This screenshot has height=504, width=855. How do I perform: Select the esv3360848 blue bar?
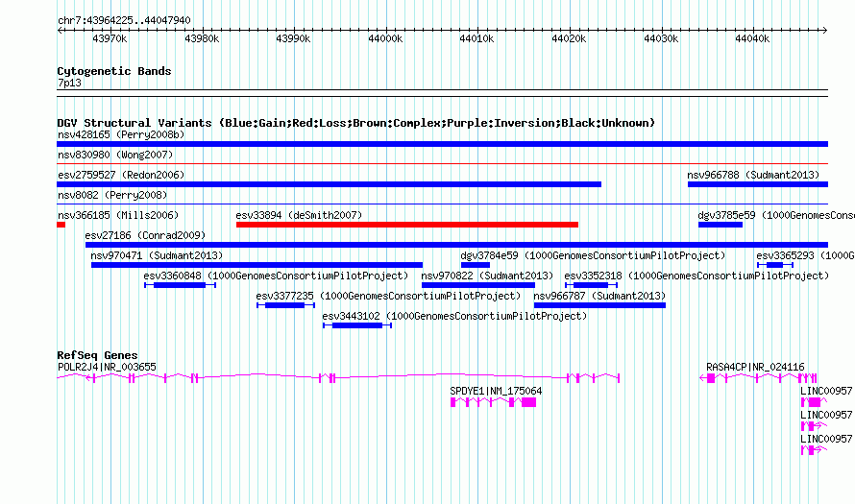180,285
